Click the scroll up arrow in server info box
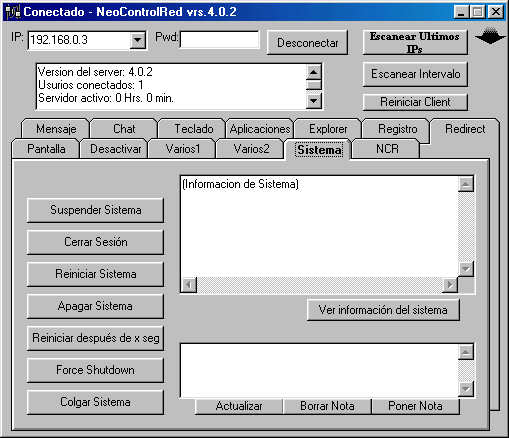This screenshot has width=509, height=438. click(313, 72)
